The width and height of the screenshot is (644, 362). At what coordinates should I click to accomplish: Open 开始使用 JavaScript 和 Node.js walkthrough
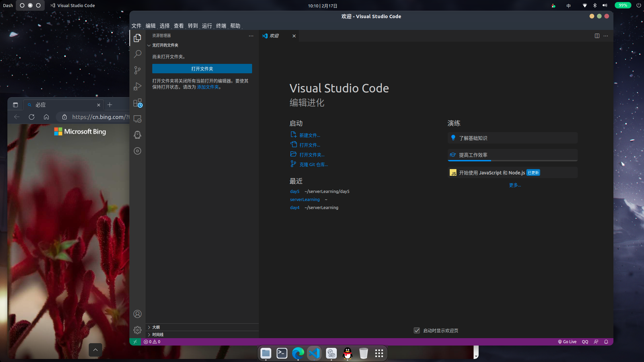[513, 173]
